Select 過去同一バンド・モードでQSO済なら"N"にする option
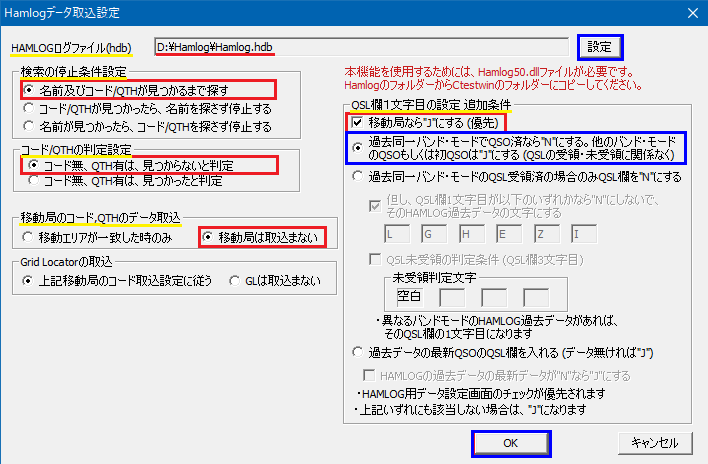Screen dimensions: 708x464 [x=359, y=146]
